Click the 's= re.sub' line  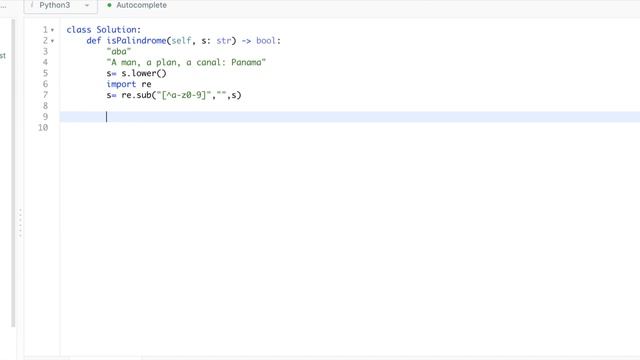click(174, 95)
